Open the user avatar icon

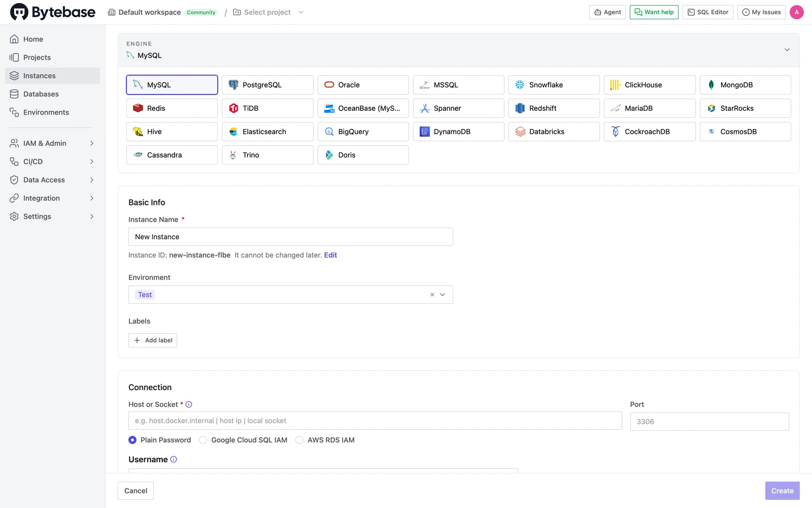coord(796,12)
